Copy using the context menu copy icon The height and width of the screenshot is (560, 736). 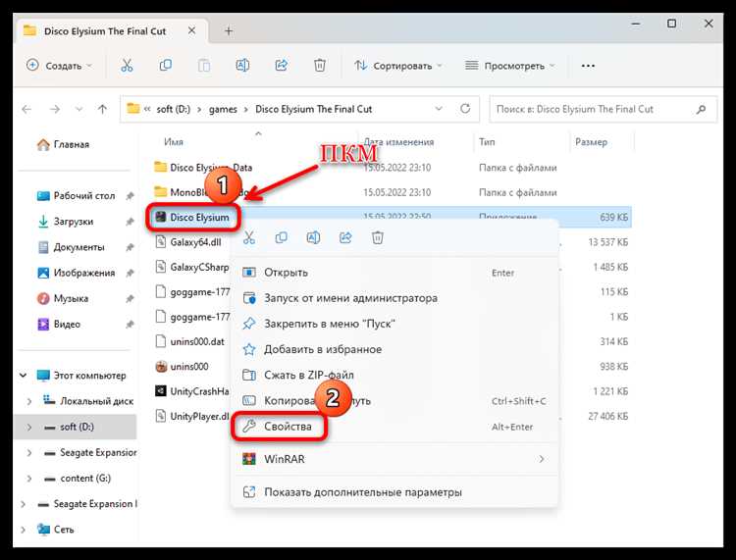[x=282, y=237]
